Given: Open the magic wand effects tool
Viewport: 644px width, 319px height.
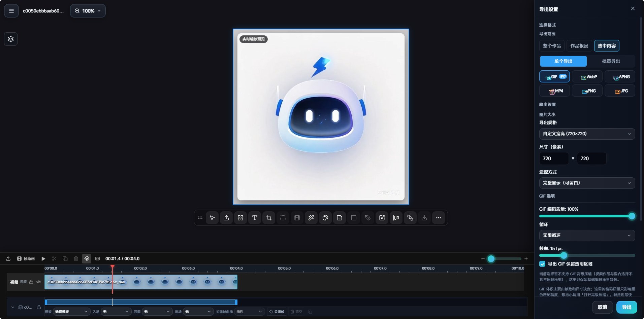Looking at the screenshot, I should pos(311,218).
